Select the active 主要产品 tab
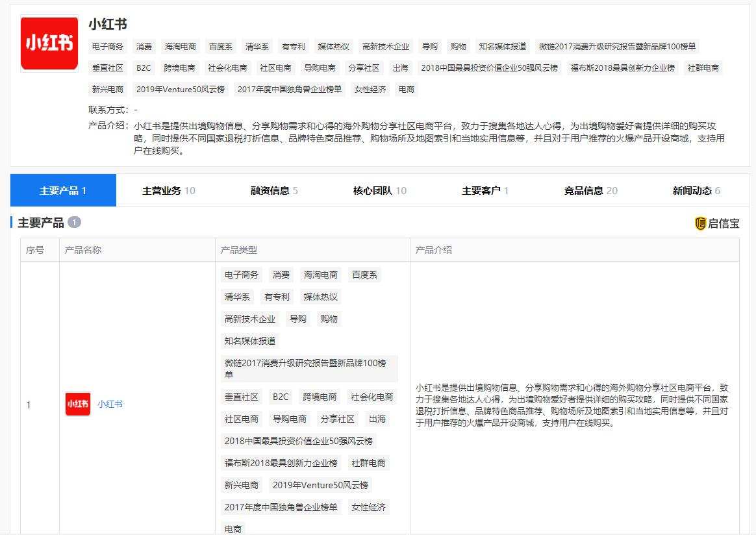The image size is (756, 535). (x=63, y=190)
